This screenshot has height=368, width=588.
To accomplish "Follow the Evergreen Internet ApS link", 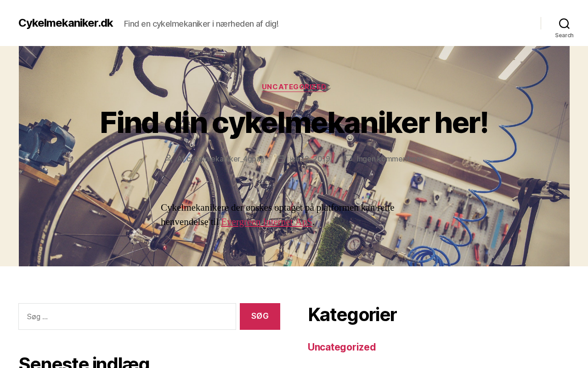I will pos(266,222).
